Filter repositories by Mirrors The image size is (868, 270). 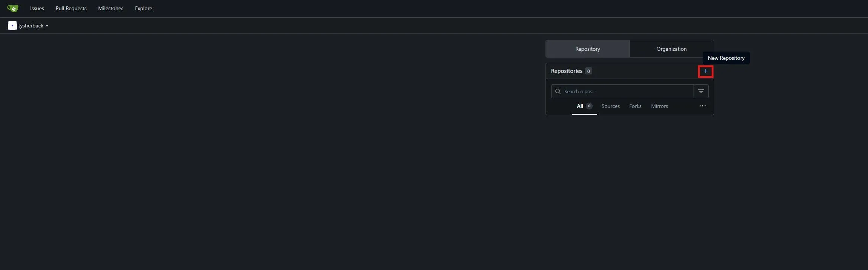pos(659,106)
